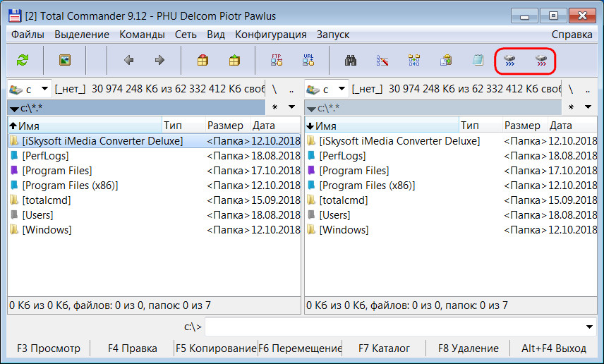Open the left panel directory history arrow
Viewport: 604px width, 364px height.
tap(291, 107)
